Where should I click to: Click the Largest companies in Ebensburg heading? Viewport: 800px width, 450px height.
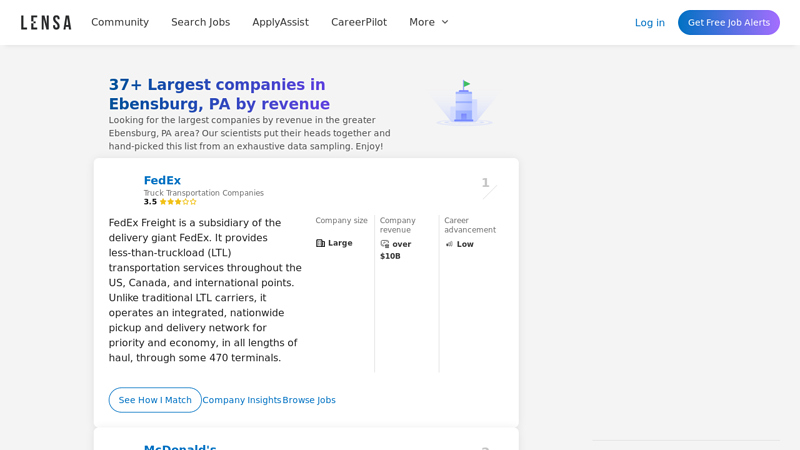219,94
